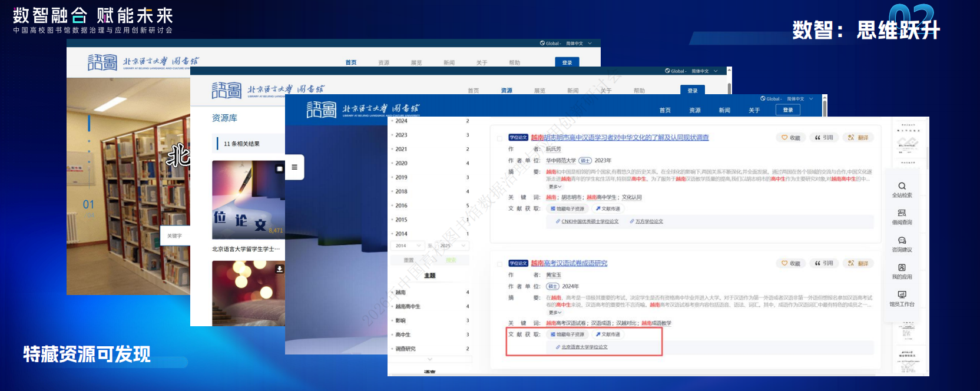The width and height of the screenshot is (980, 391).
Task: Expand more subjects with the chevron below 调查研究
Action: point(430,359)
